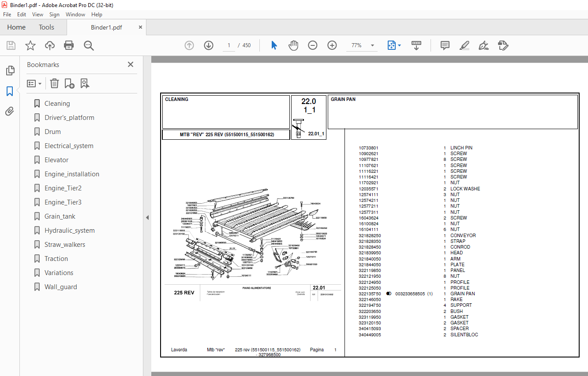Open the Driver's_platform bookmark

[69, 118]
